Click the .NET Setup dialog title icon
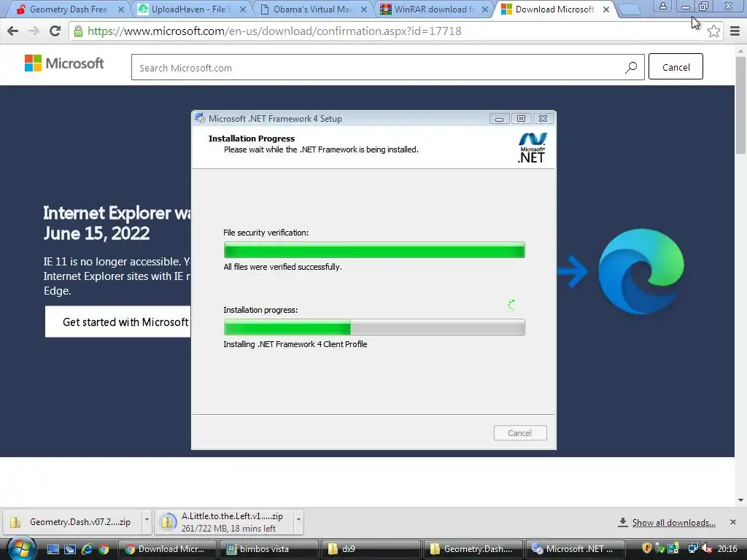 [200, 119]
